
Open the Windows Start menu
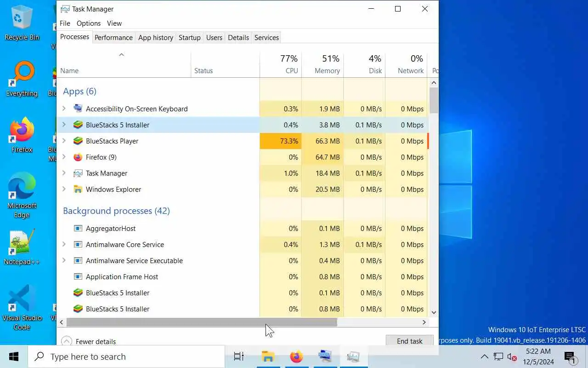pyautogui.click(x=14, y=356)
